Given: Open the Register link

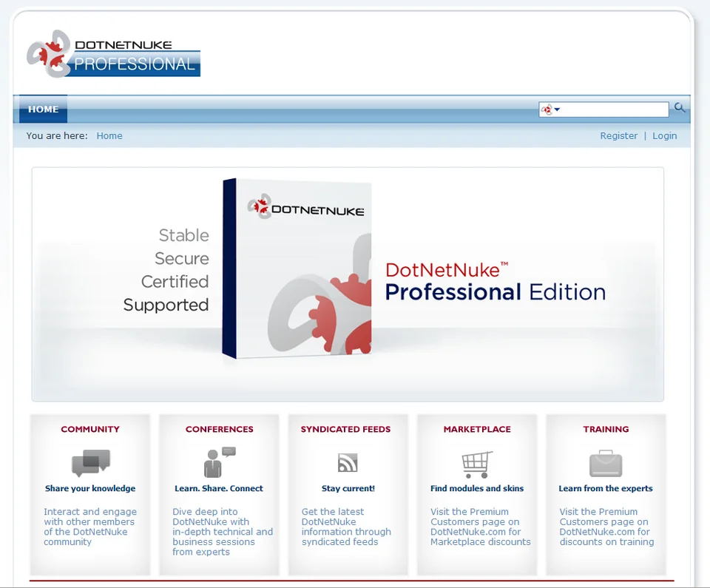Looking at the screenshot, I should coord(618,136).
